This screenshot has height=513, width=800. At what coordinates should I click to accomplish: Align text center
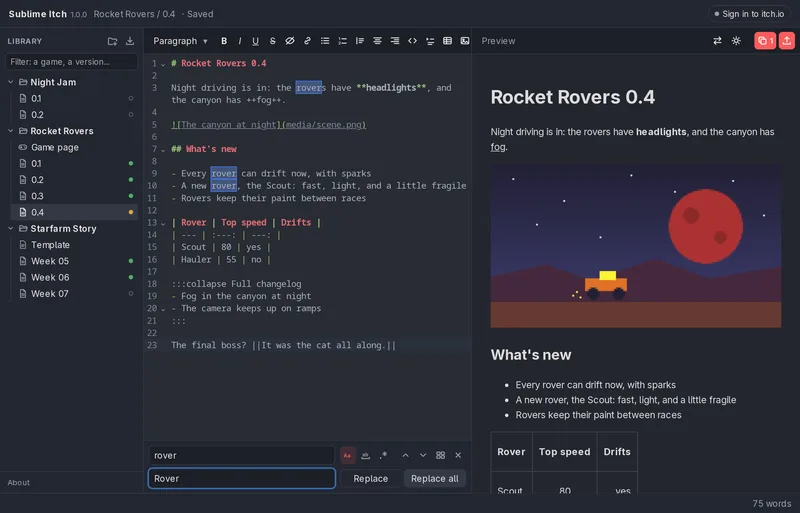pyautogui.click(x=377, y=41)
